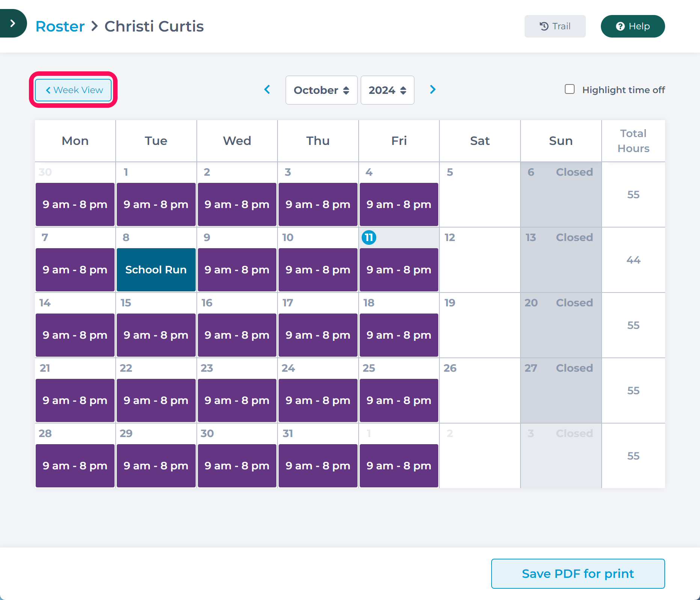Go to the previous month arrow
Screen dimensions: 700x600
[267, 90]
